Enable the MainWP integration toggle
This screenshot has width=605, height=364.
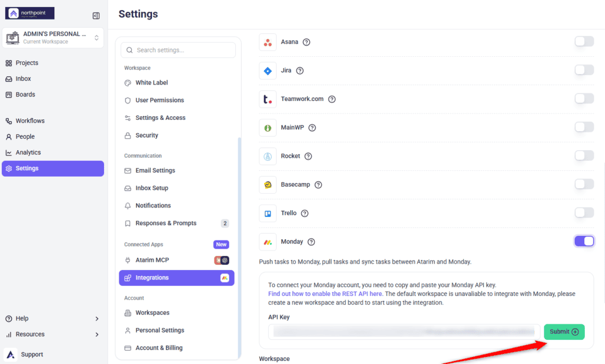[x=584, y=127]
